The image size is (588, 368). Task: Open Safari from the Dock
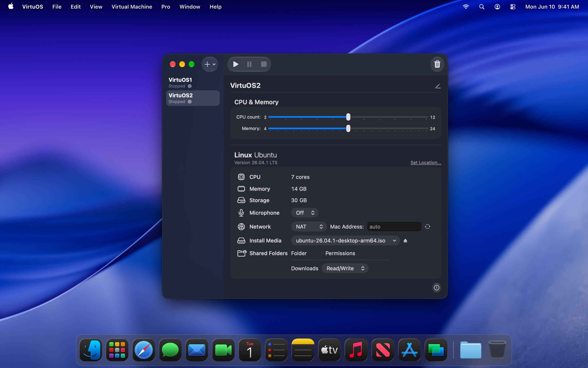coord(144,350)
